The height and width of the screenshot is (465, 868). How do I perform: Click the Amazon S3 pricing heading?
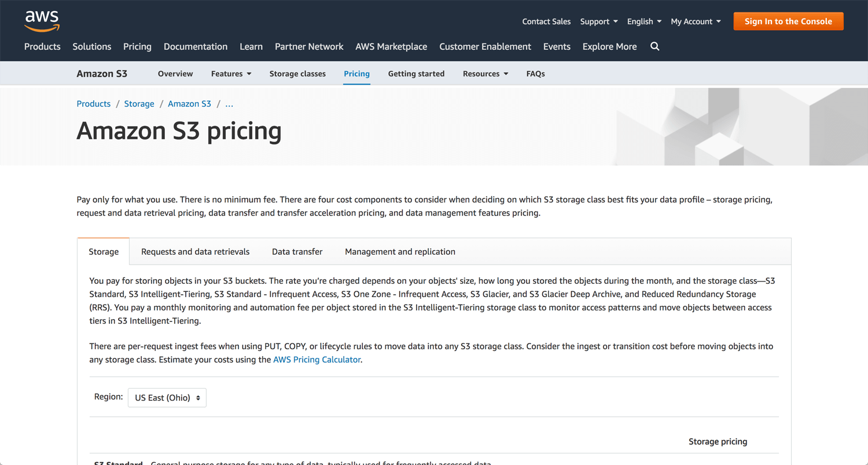(179, 131)
